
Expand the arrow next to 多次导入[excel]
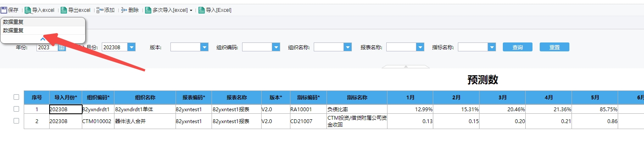191,10
